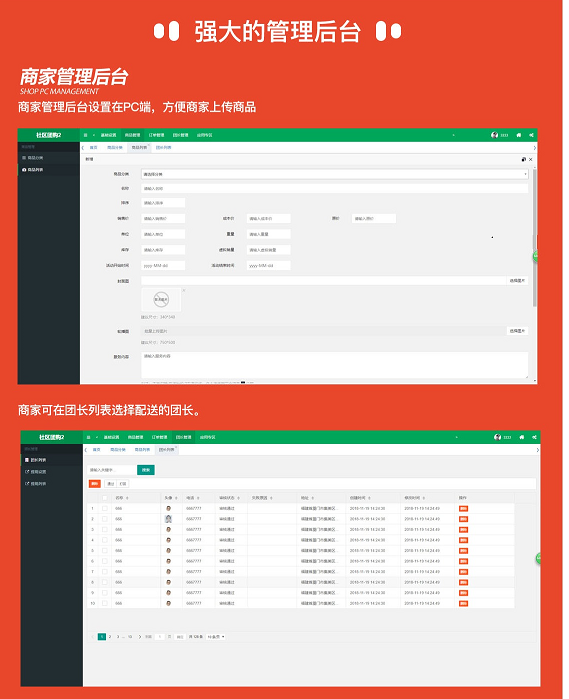
Task: Click the teal search button above the table
Action: [x=146, y=470]
